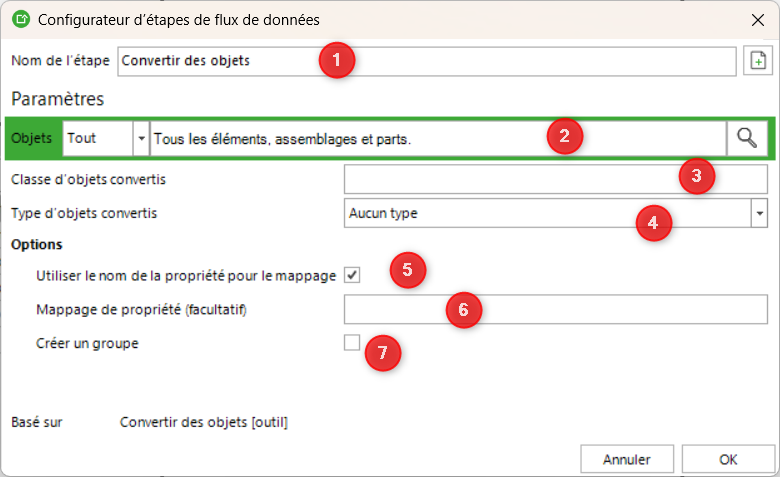
Task: Click 'Convertir des objets [outil]' base text
Action: [204, 422]
